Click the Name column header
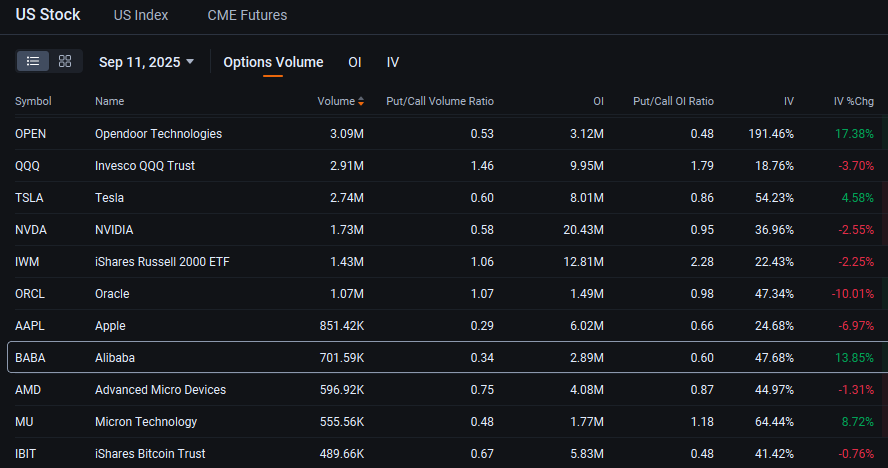Image resolution: width=888 pixels, height=468 pixels. 109,101
